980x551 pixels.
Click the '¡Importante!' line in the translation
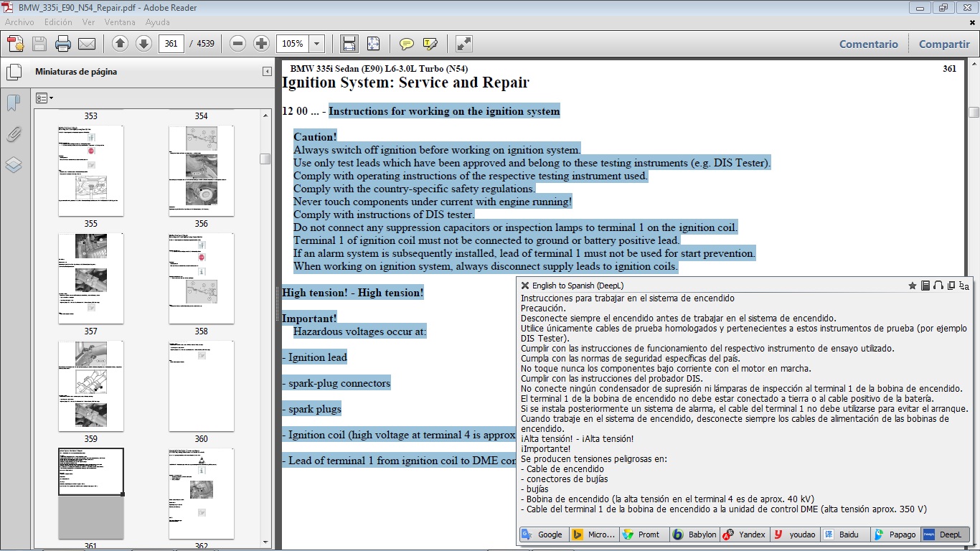[545, 448]
